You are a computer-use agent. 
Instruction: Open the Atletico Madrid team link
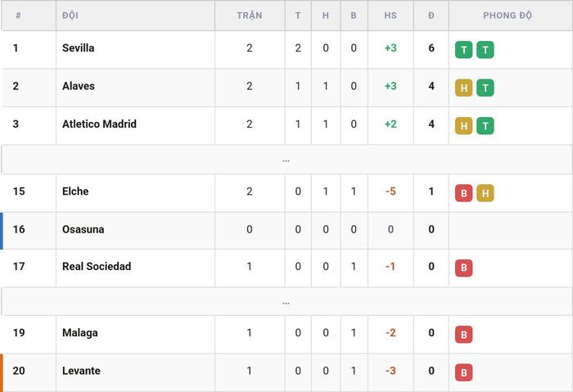[x=99, y=124]
